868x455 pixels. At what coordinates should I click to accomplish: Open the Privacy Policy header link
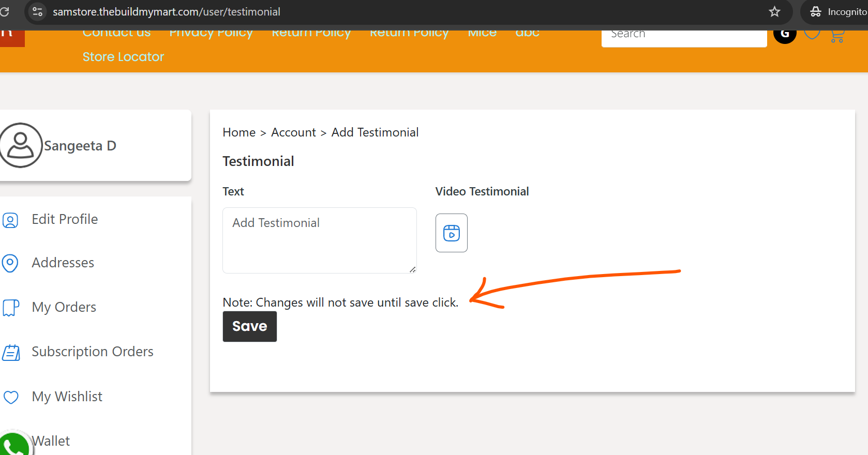pyautogui.click(x=211, y=34)
